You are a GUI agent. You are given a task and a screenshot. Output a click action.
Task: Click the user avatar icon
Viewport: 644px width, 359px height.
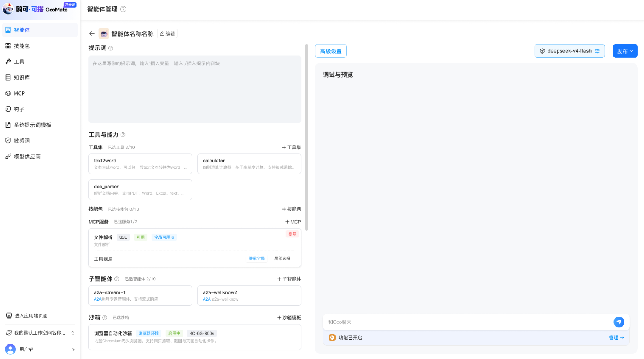(10, 349)
